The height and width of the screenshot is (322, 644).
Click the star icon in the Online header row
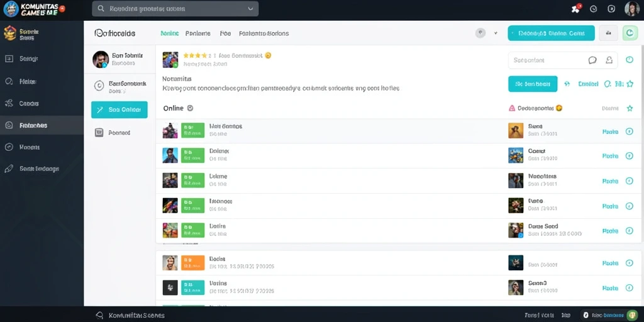coord(630,108)
